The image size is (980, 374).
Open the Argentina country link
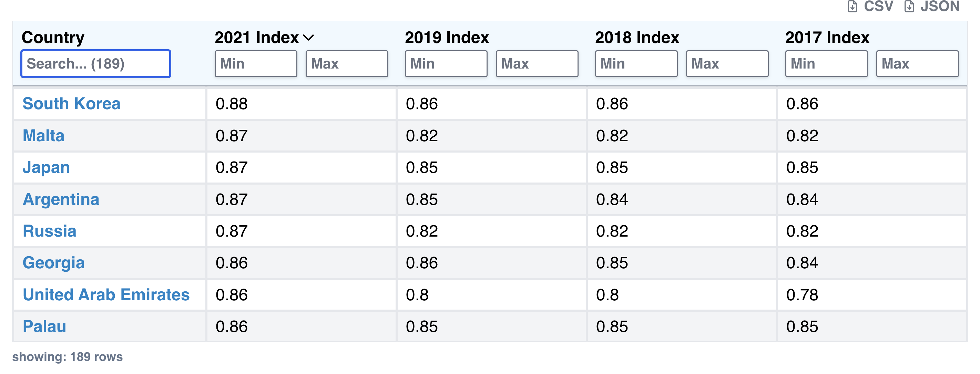tap(61, 199)
